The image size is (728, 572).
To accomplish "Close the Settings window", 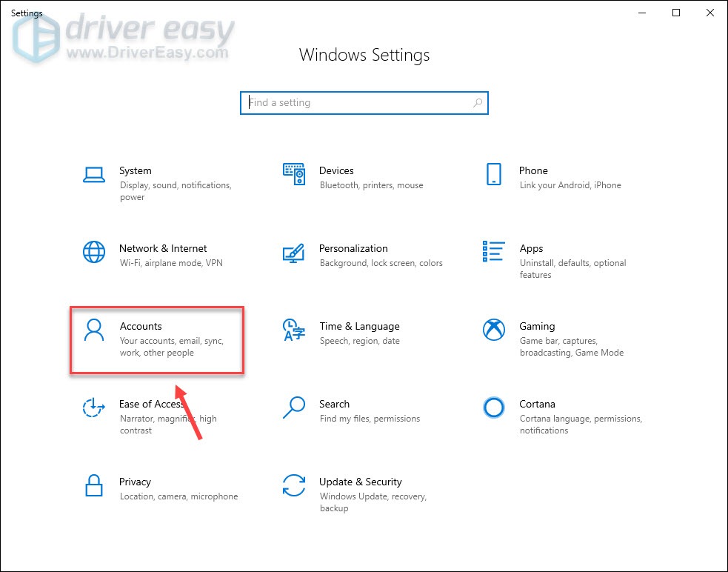I will (710, 13).
